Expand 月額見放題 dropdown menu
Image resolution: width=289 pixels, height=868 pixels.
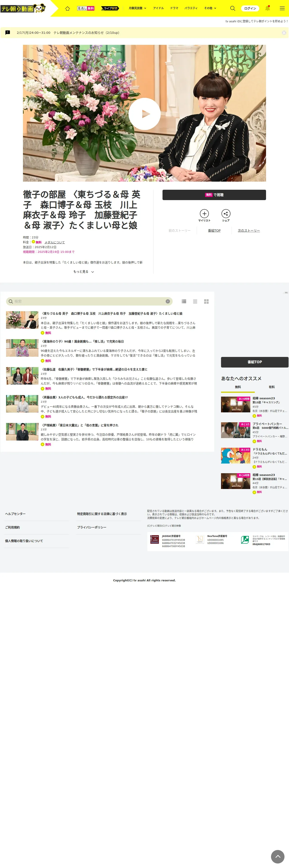pyautogui.click(x=137, y=8)
